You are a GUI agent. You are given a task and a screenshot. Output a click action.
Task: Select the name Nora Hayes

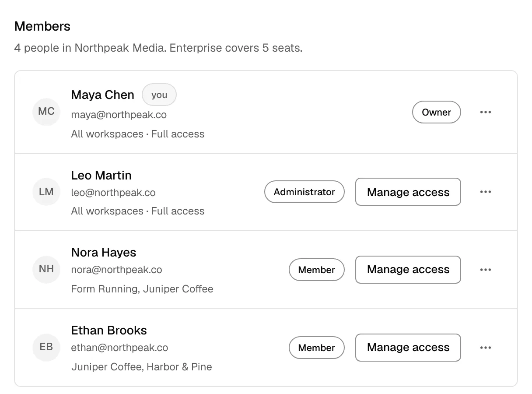click(104, 253)
